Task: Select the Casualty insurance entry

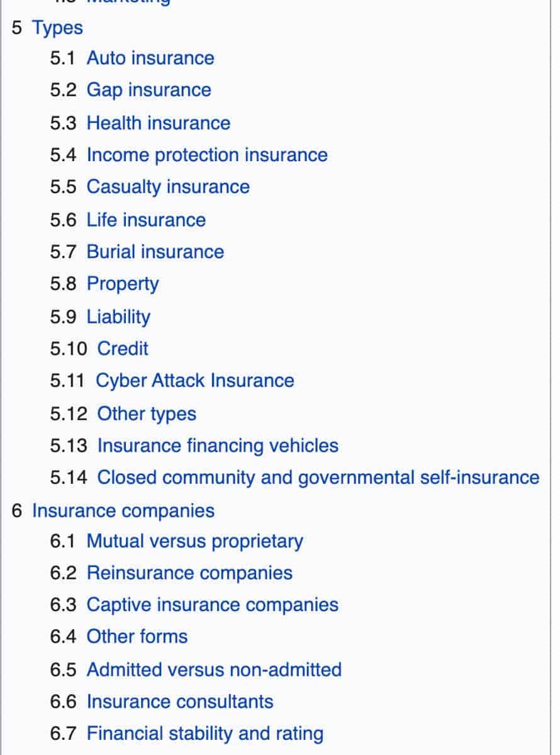Action: coord(168,187)
